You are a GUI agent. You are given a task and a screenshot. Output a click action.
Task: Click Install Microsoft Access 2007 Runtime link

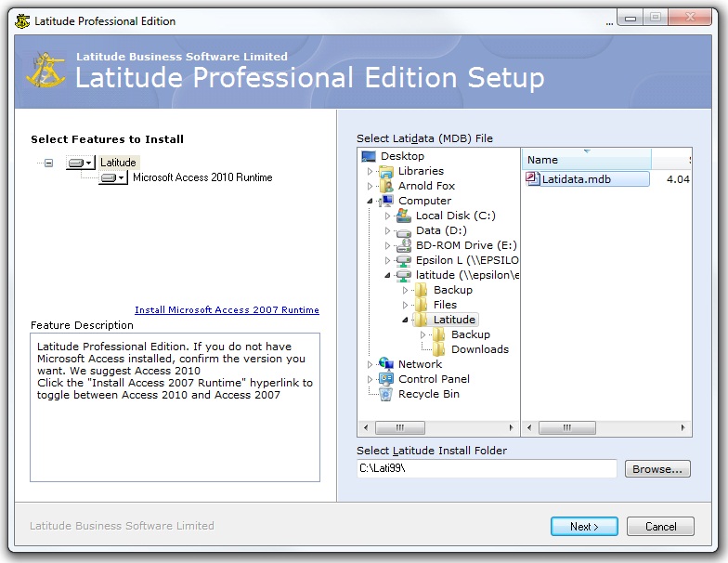[x=227, y=309]
